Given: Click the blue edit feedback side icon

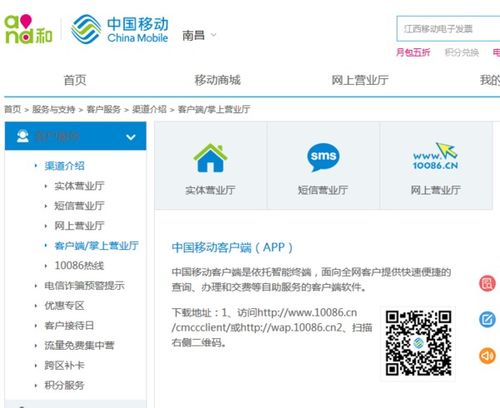Looking at the screenshot, I should click(x=487, y=319).
